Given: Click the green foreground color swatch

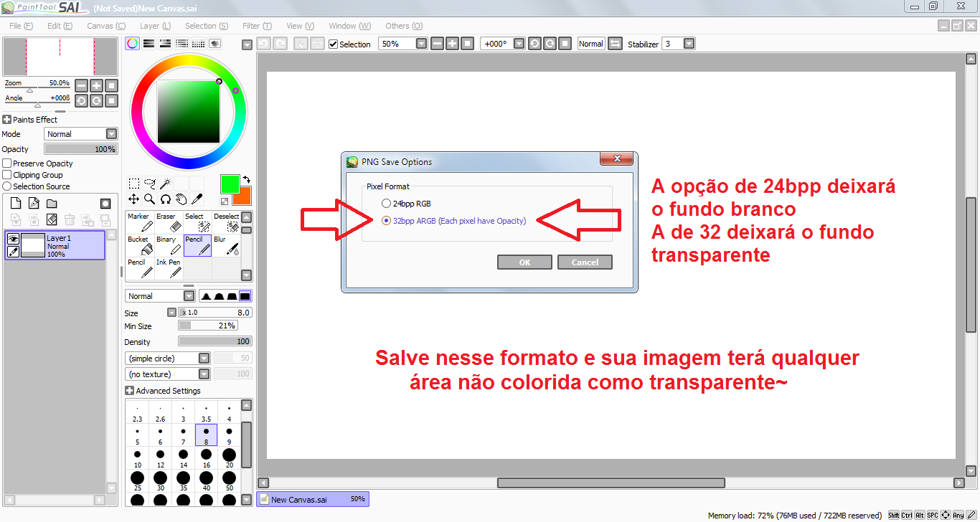Looking at the screenshot, I should 230,184.
